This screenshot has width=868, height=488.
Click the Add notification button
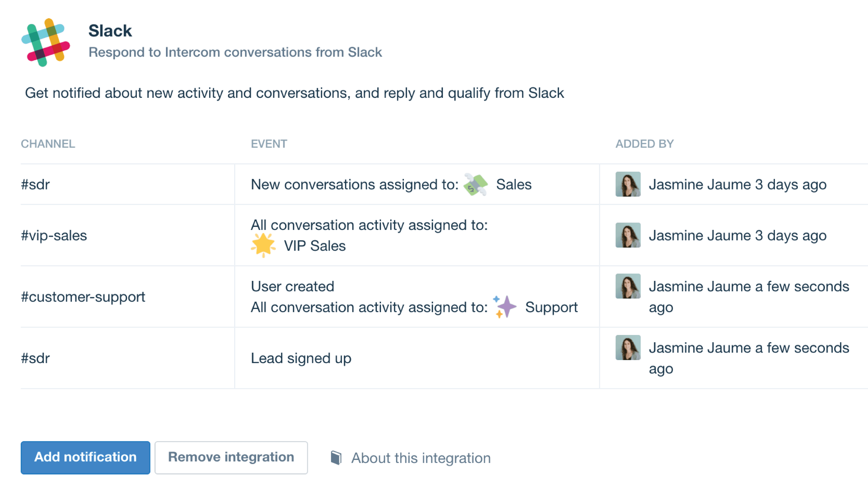[85, 457]
